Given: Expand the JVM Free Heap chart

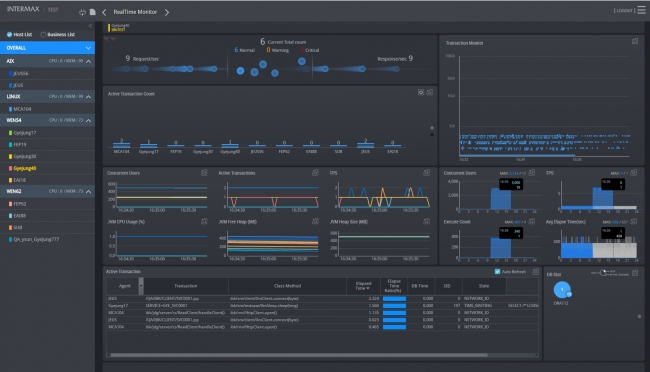Looking at the screenshot, I should 315,221.
